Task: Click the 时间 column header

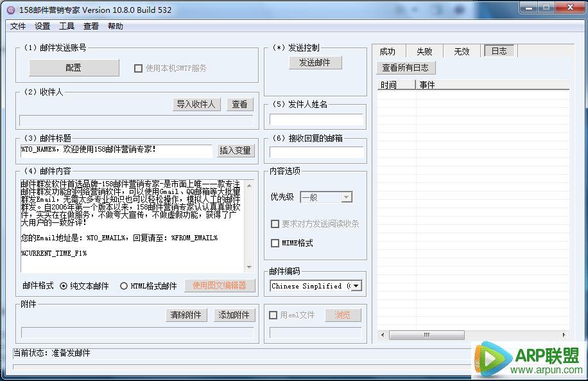Action: pyautogui.click(x=396, y=85)
